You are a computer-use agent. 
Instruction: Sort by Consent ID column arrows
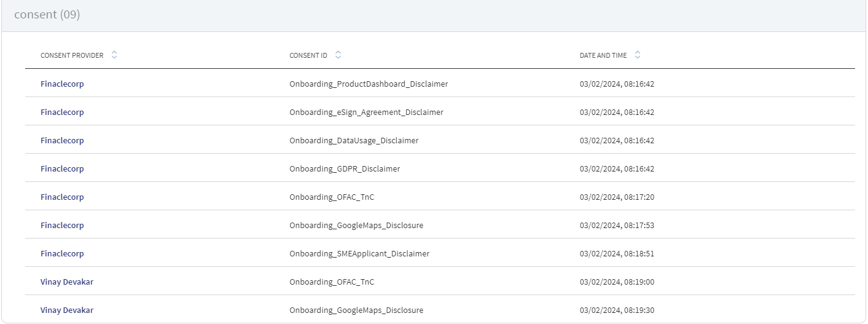[338, 55]
